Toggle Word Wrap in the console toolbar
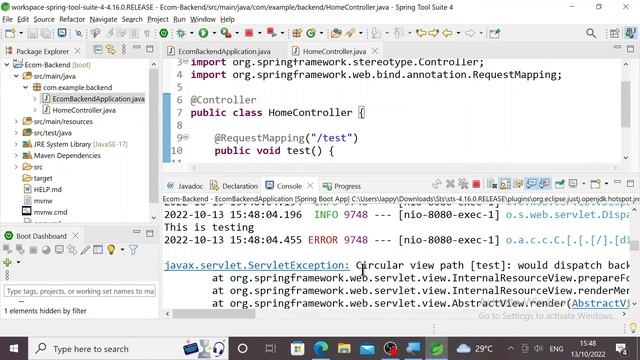 pyautogui.click(x=518, y=184)
